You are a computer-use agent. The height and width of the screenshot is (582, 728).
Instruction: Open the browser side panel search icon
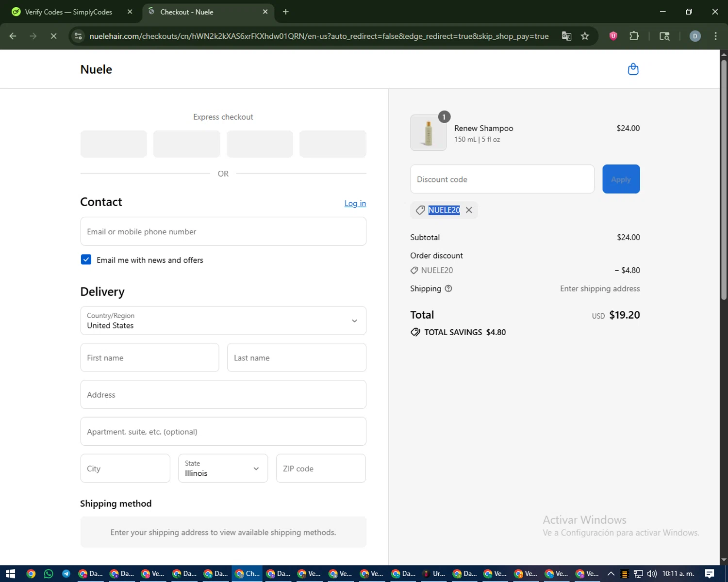point(664,36)
